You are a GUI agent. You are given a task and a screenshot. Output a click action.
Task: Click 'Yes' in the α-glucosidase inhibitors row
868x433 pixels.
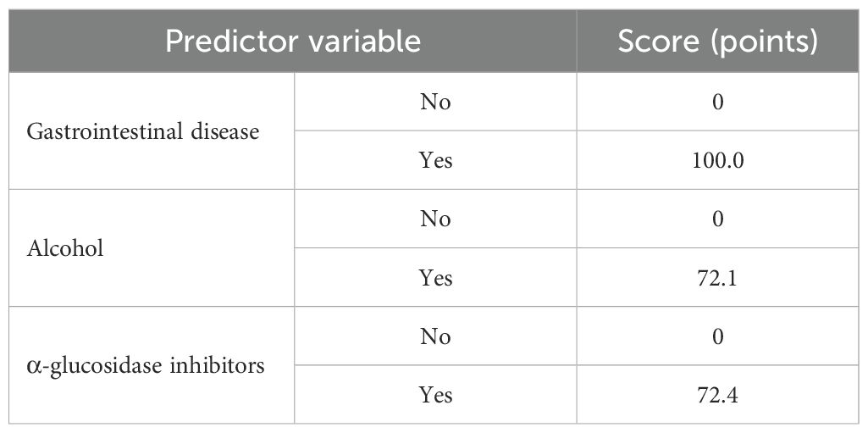click(x=435, y=395)
